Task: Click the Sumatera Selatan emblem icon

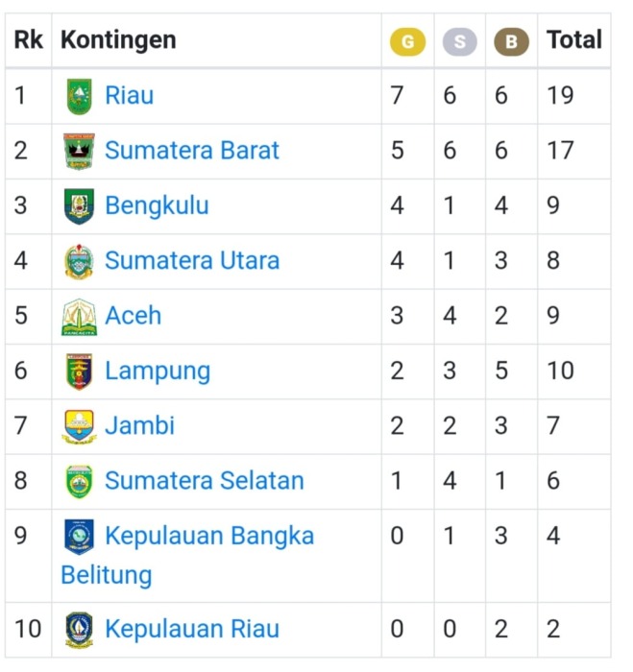Action: 79,481
